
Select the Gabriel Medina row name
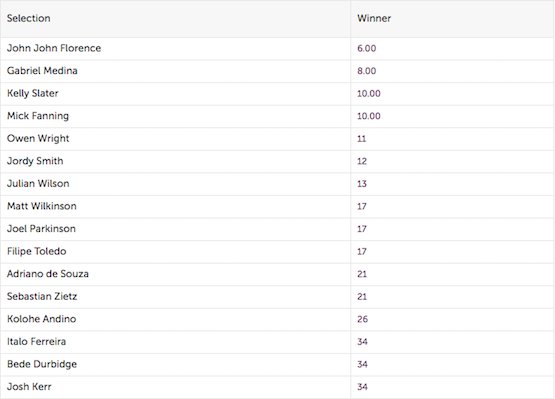(x=42, y=71)
